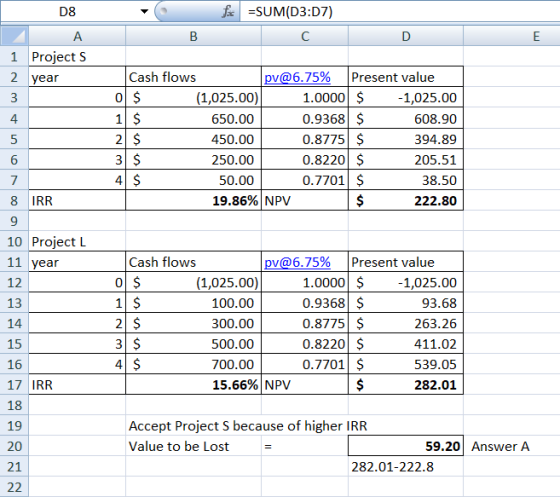Select present value cell 539.05
This screenshot has width=560, height=497.
406,364
